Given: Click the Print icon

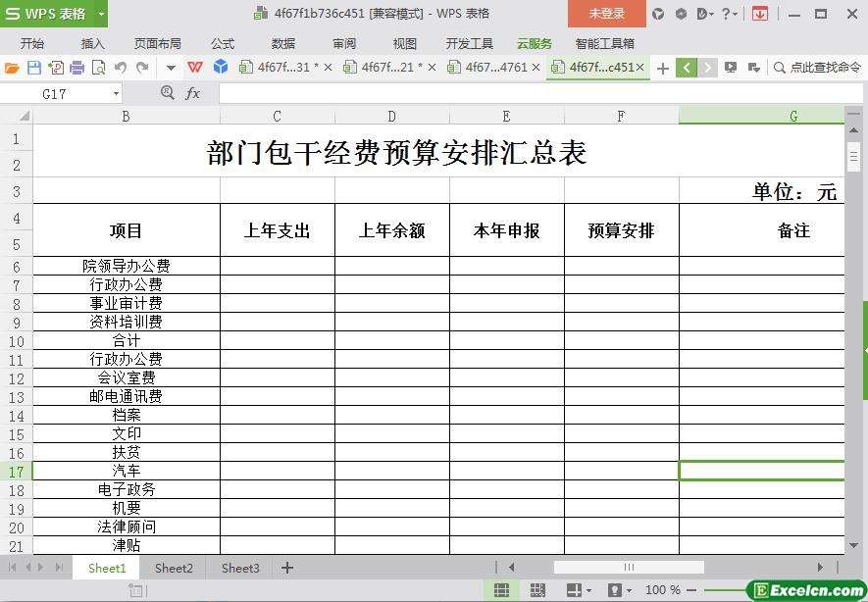Looking at the screenshot, I should click(x=77, y=68).
